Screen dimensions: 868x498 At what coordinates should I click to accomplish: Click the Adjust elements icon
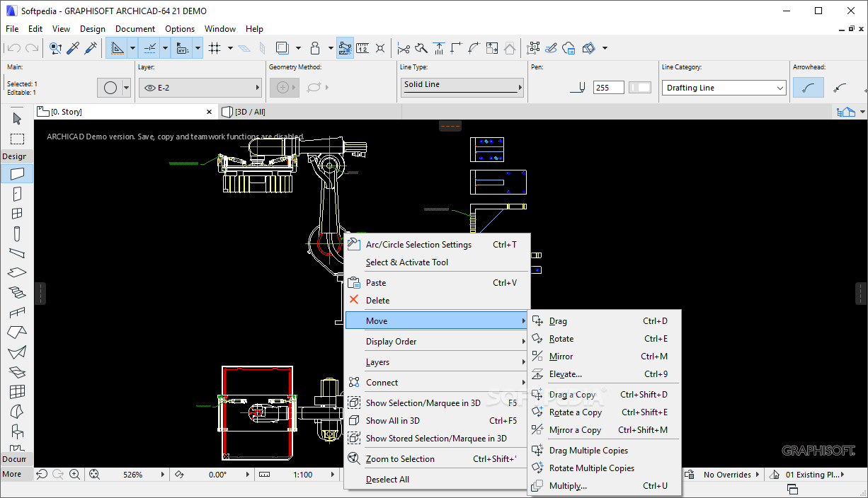point(439,48)
